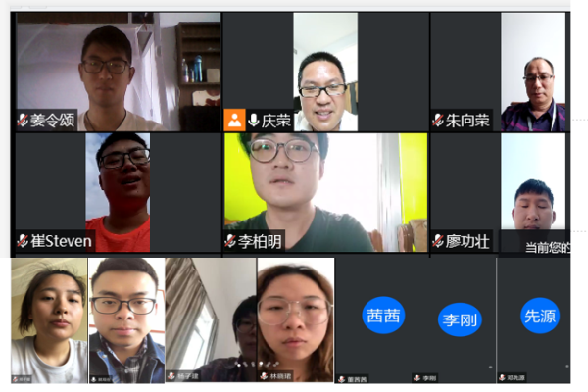Click the 朱向荣 name label
The height and width of the screenshot is (392, 588).
467,121
